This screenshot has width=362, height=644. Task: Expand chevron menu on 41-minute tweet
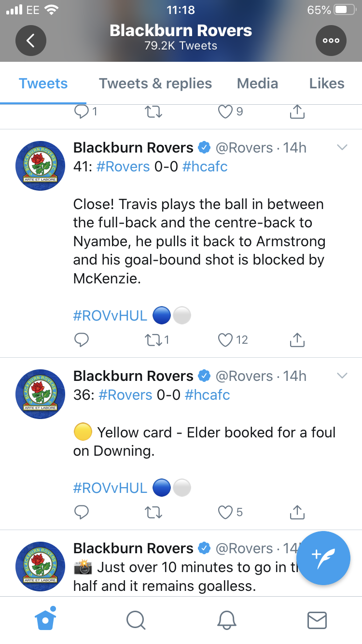click(342, 148)
